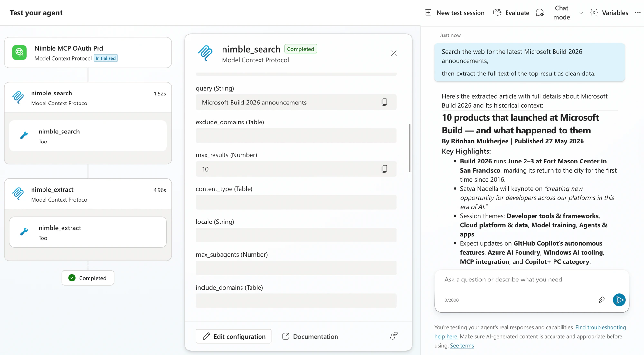Image resolution: width=644 pixels, height=355 pixels.
Task: Open the more options ellipsis menu
Action: pyautogui.click(x=638, y=13)
